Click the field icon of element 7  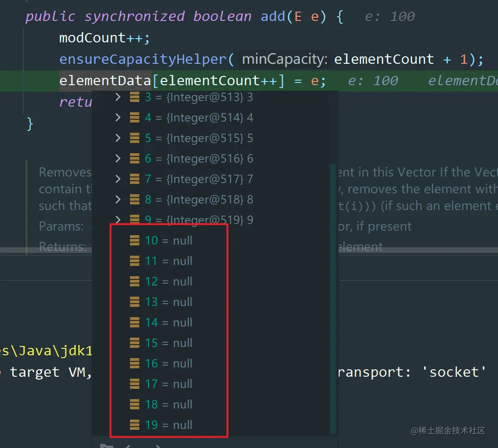coord(135,179)
